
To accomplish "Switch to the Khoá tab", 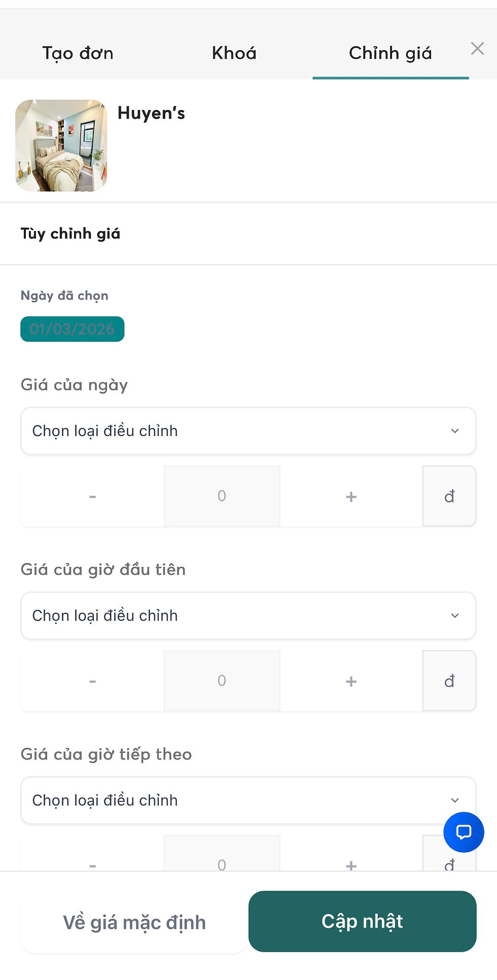I will coord(234,53).
